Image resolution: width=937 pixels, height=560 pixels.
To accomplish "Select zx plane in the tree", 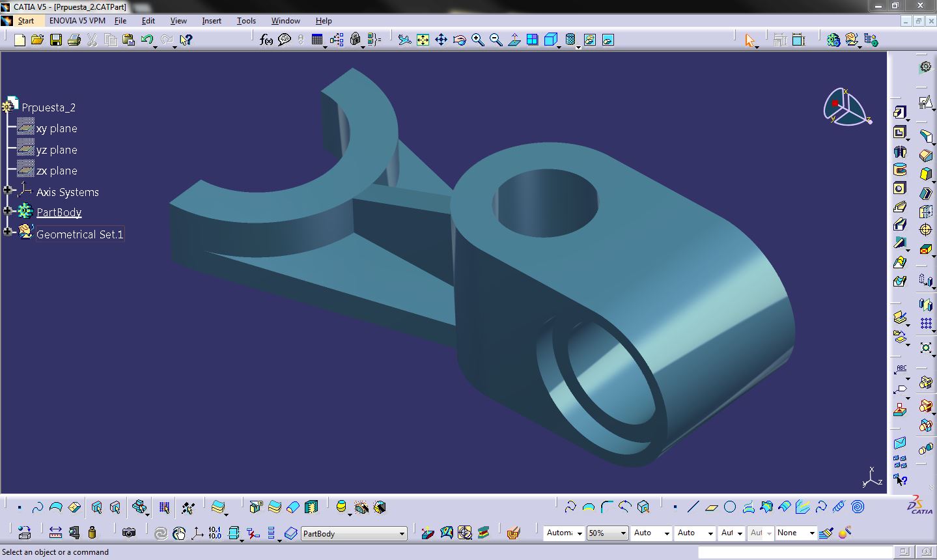I will click(x=57, y=171).
